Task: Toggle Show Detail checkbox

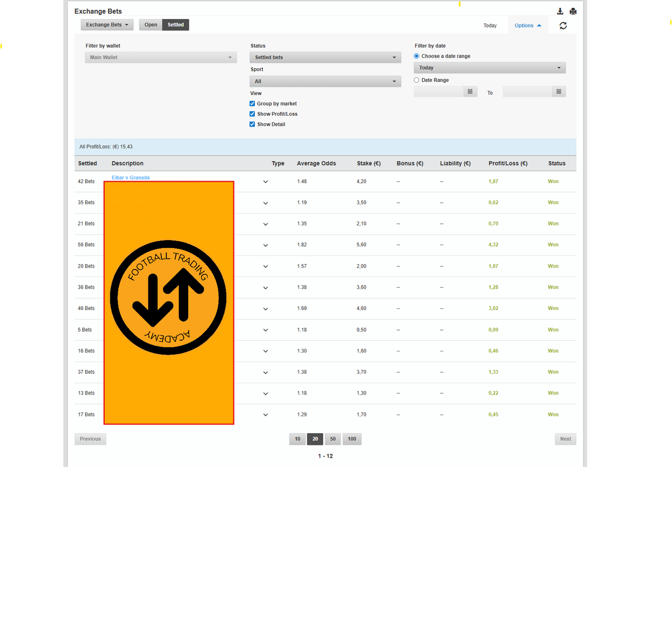Action: 252,124
